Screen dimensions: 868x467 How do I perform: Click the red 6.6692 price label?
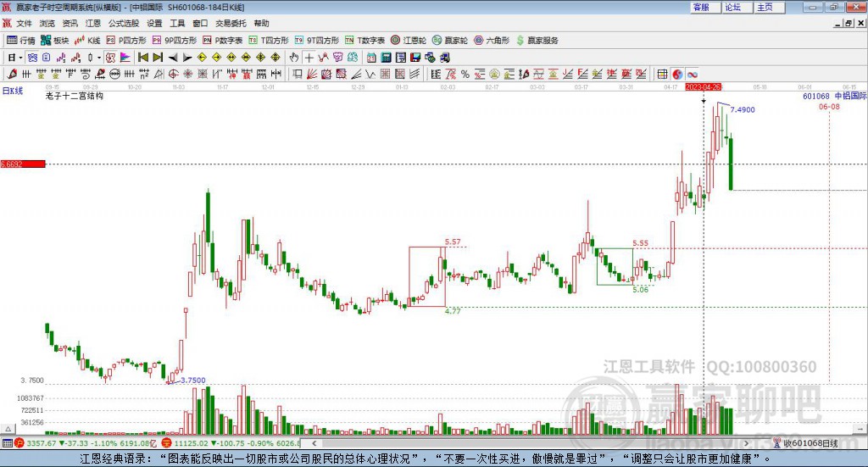pos(23,164)
